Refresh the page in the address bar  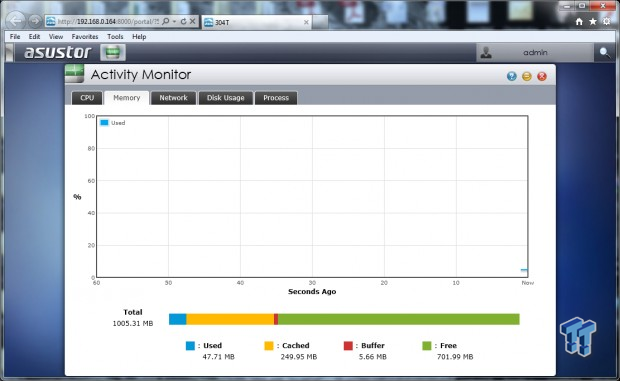[x=183, y=21]
